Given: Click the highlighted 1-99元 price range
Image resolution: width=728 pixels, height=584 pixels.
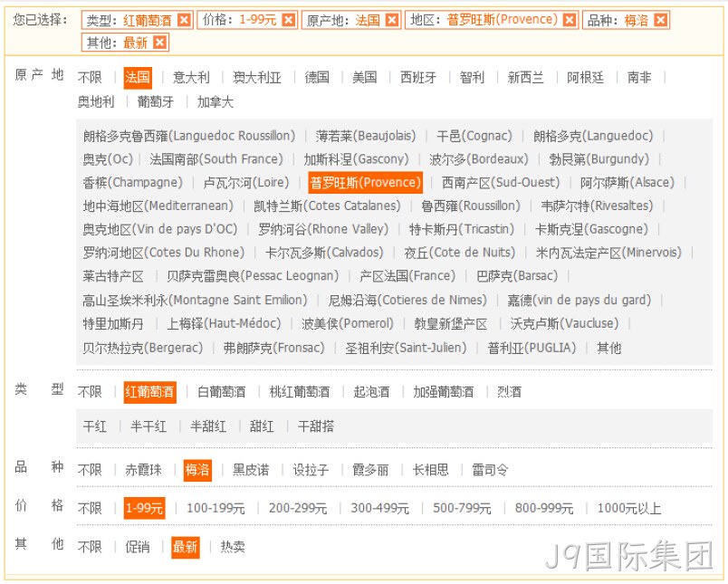Looking at the screenshot, I should pyautogui.click(x=144, y=508).
